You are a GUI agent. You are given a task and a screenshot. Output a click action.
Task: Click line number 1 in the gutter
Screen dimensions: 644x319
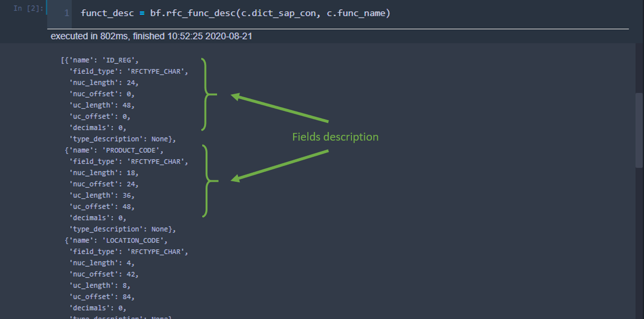click(x=66, y=13)
